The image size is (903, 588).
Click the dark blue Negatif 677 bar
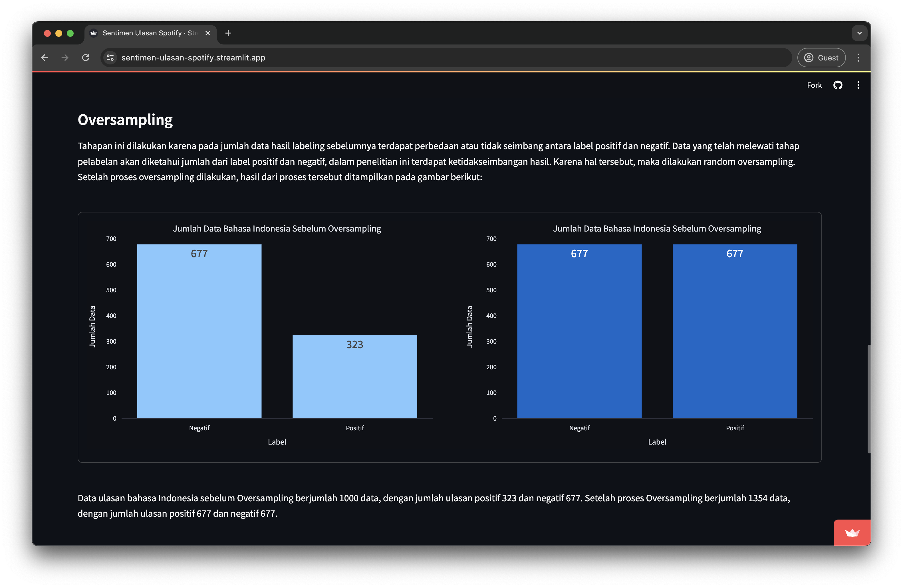tap(579, 332)
